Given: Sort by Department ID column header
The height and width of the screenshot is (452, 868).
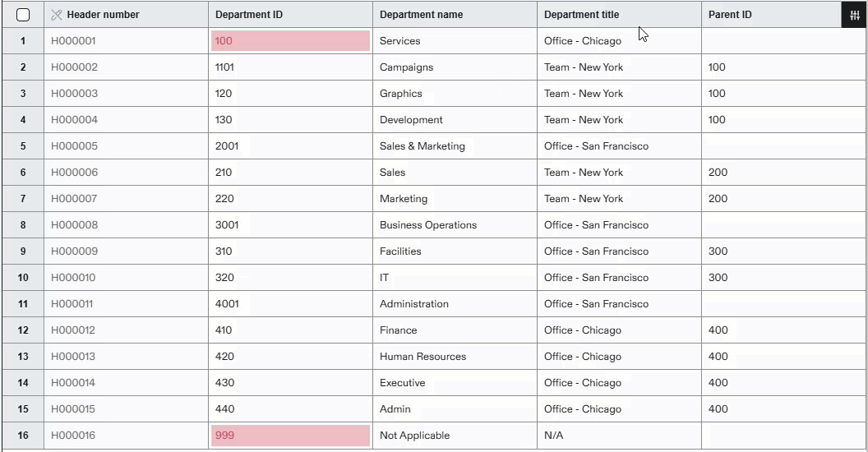Looking at the screenshot, I should [x=249, y=15].
